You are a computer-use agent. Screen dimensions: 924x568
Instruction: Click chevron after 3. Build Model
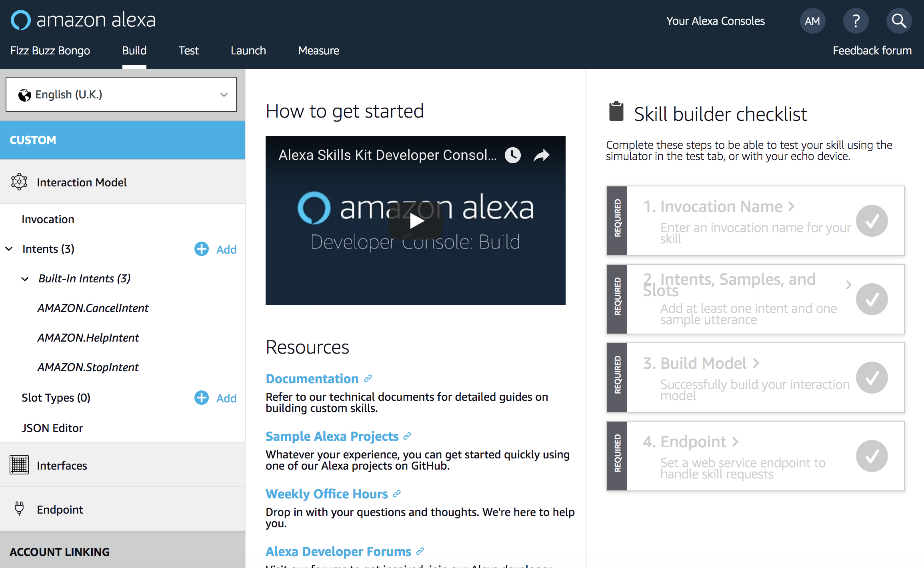tap(756, 363)
